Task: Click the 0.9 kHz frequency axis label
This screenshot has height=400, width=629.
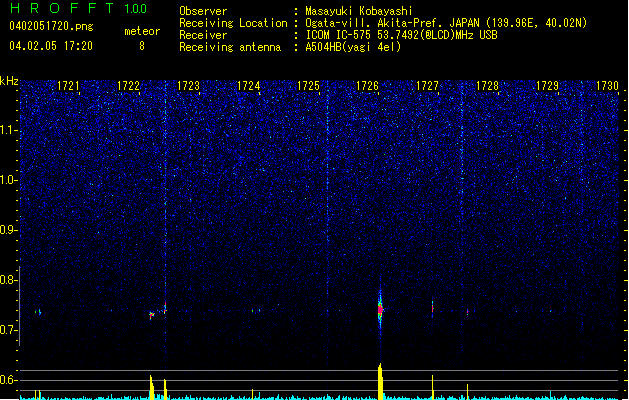Action: 9,229
